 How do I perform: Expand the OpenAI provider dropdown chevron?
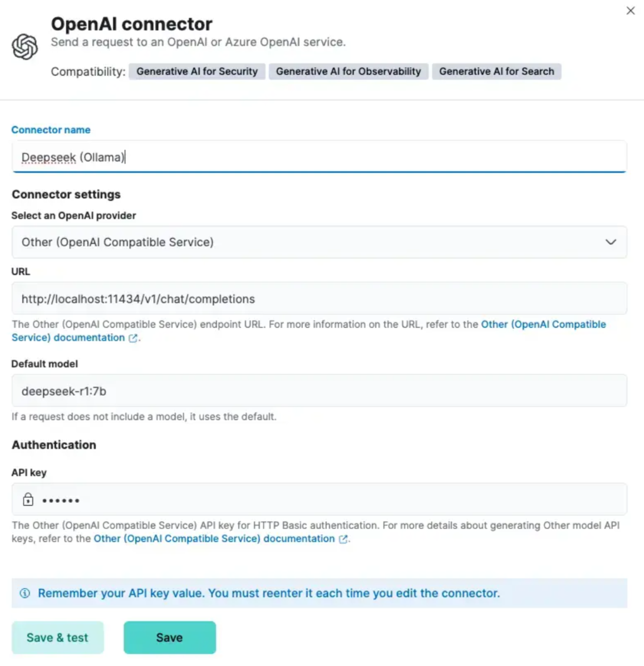coord(611,242)
